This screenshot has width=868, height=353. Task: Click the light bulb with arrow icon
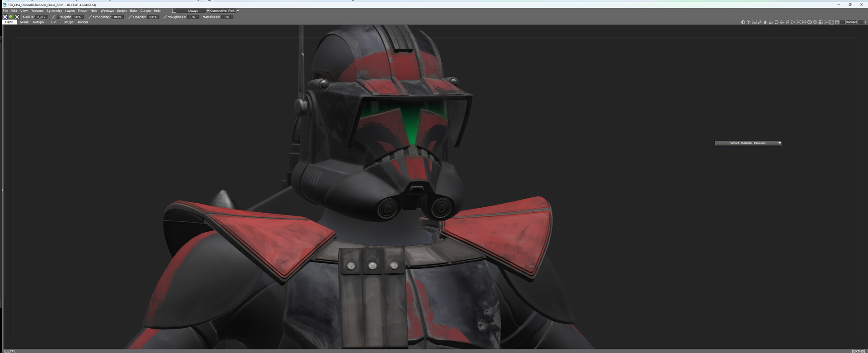click(x=759, y=22)
